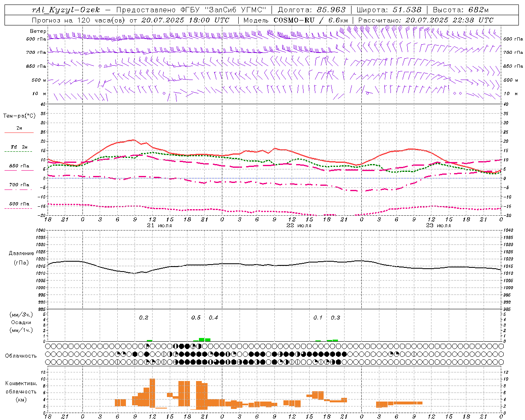Screen dimensions: 525x420
Task: Click the Высота: 682м elevation field
Action: pyautogui.click(x=461, y=10)
